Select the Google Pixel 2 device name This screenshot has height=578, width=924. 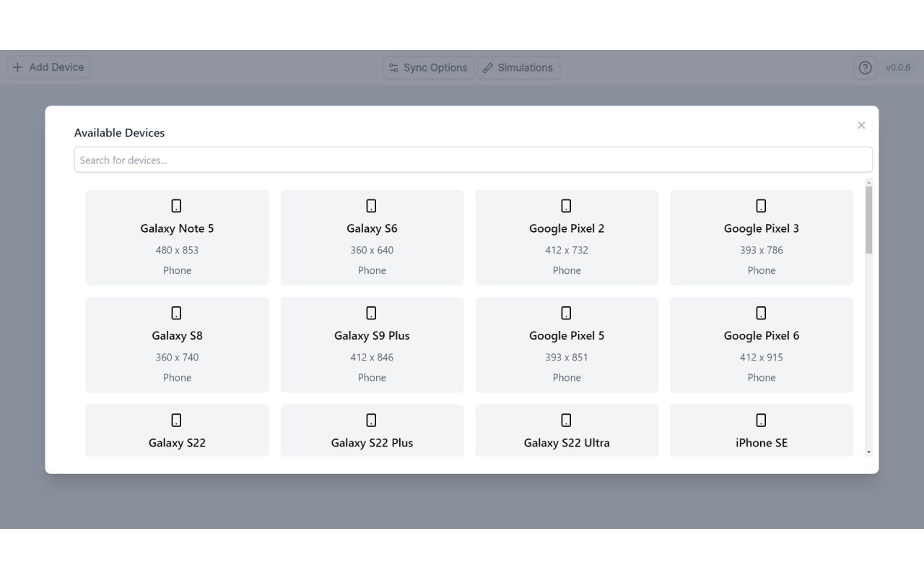(567, 228)
